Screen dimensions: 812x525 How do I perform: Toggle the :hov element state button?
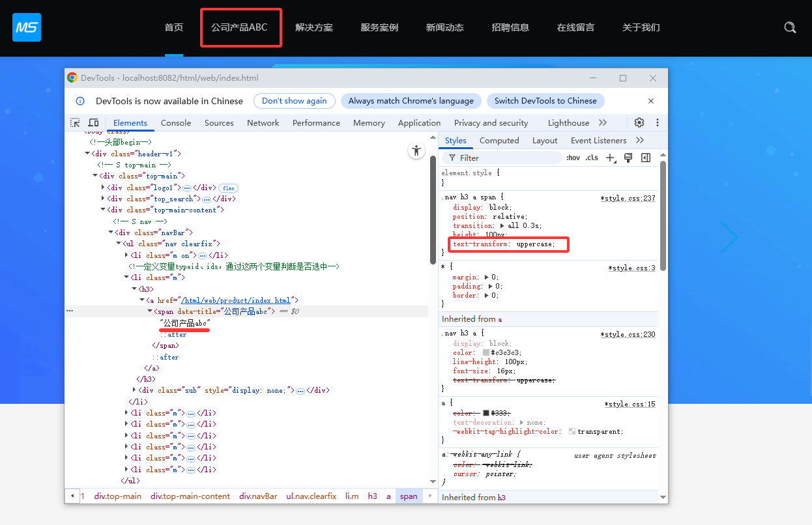pyautogui.click(x=573, y=158)
